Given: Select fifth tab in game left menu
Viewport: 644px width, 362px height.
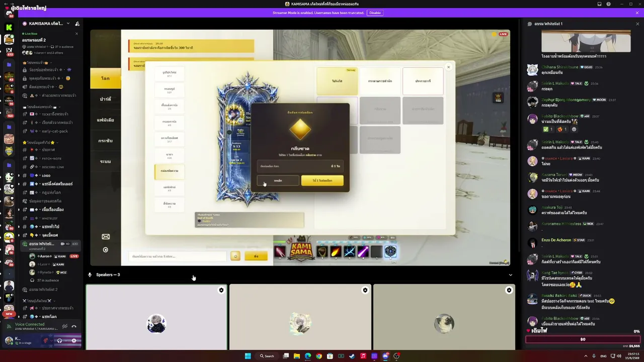Looking at the screenshot, I should point(105,161).
